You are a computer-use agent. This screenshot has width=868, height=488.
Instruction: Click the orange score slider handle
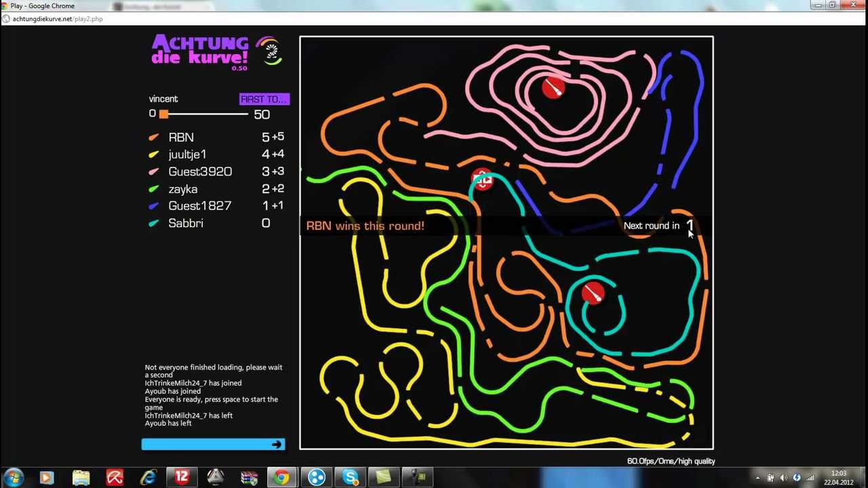tap(163, 114)
